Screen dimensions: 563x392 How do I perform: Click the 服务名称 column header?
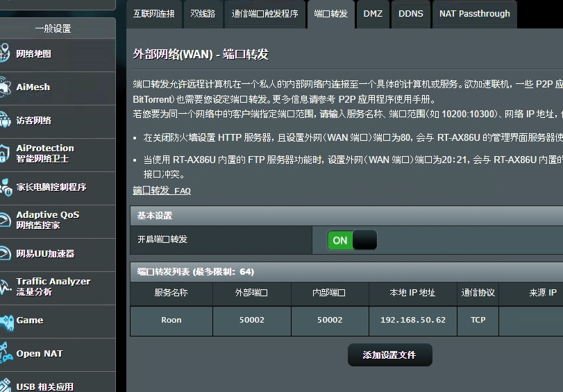point(171,293)
